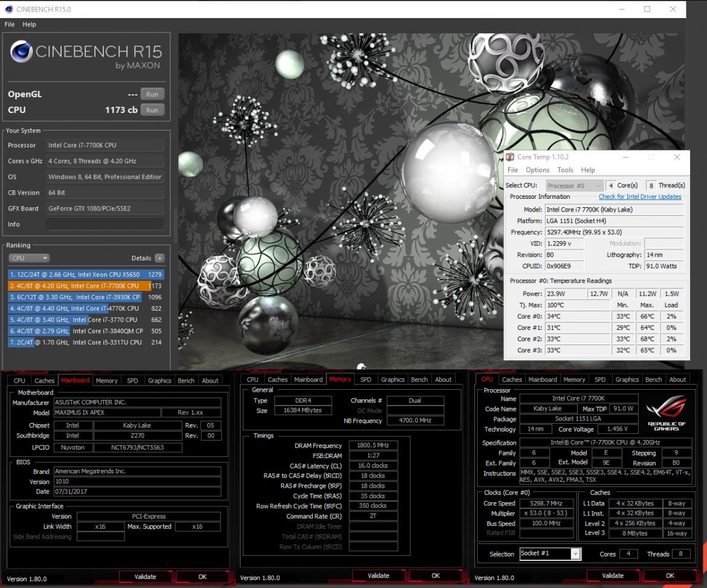Click the GFX Board field GeForce GTX 1080
The image size is (707, 588).
[105, 208]
